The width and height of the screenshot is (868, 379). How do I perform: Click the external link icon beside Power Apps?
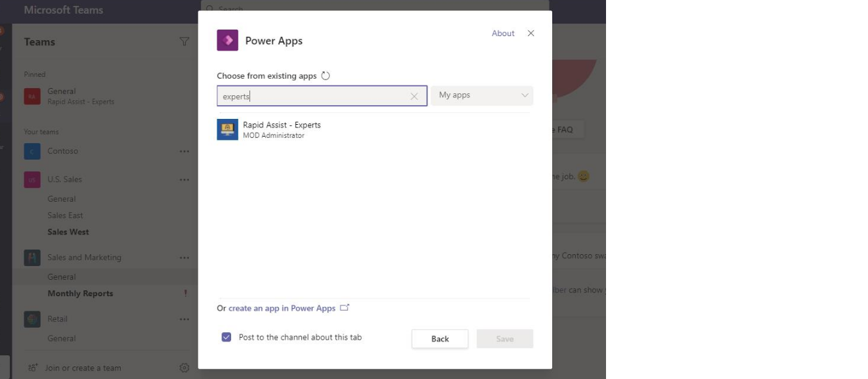click(x=345, y=307)
